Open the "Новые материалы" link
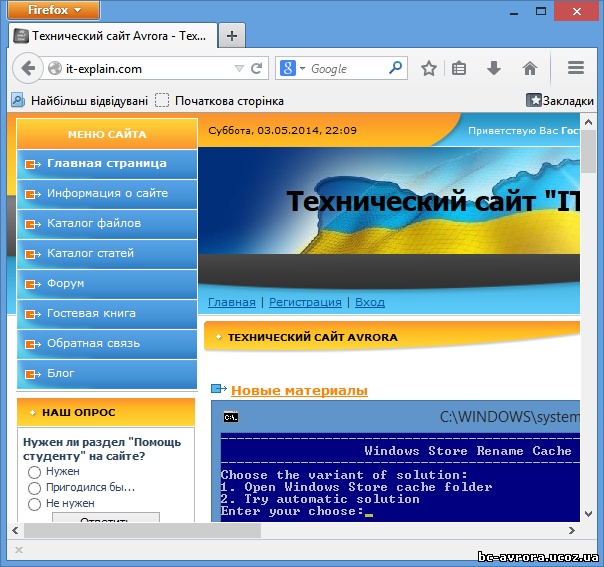This screenshot has width=604, height=567. coord(299,390)
